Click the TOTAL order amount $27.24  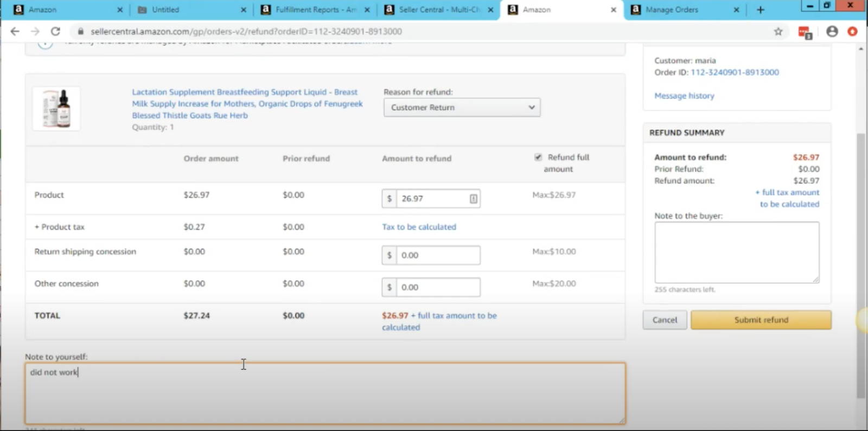[x=196, y=315]
